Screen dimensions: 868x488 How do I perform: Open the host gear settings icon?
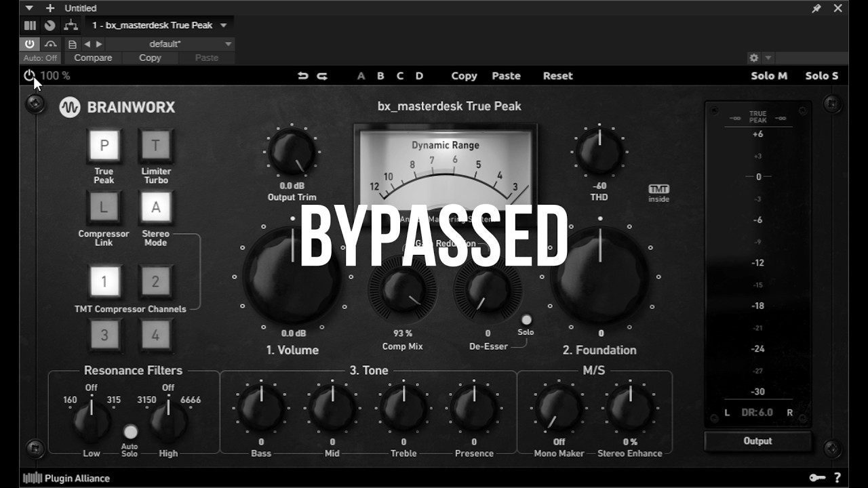753,58
